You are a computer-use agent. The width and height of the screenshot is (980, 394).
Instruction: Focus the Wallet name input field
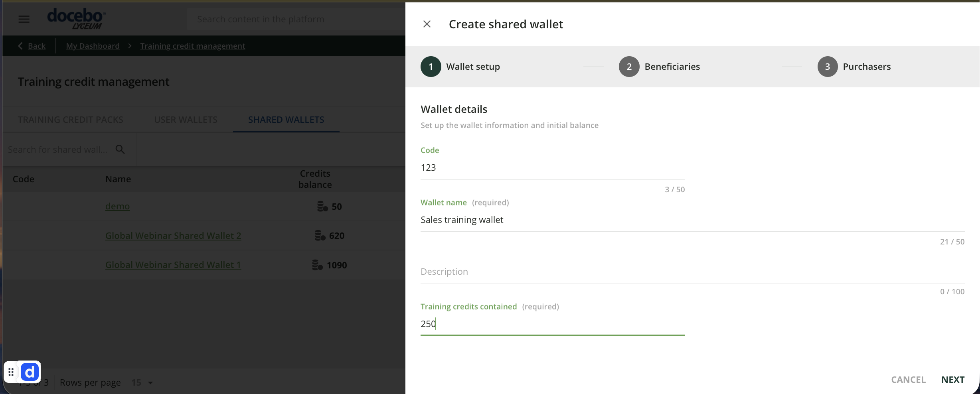[x=692, y=220]
